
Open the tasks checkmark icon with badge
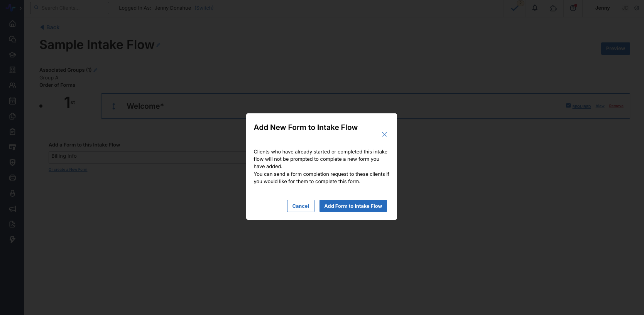(x=515, y=8)
